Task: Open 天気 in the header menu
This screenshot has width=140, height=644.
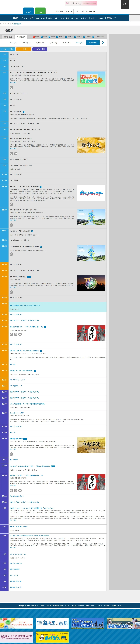Action: click(77, 11)
